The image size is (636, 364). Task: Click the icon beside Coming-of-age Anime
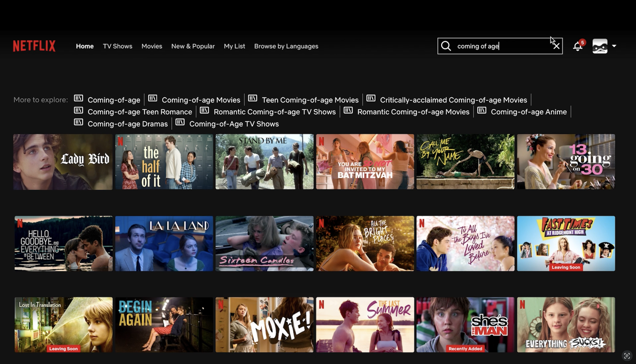point(482,110)
